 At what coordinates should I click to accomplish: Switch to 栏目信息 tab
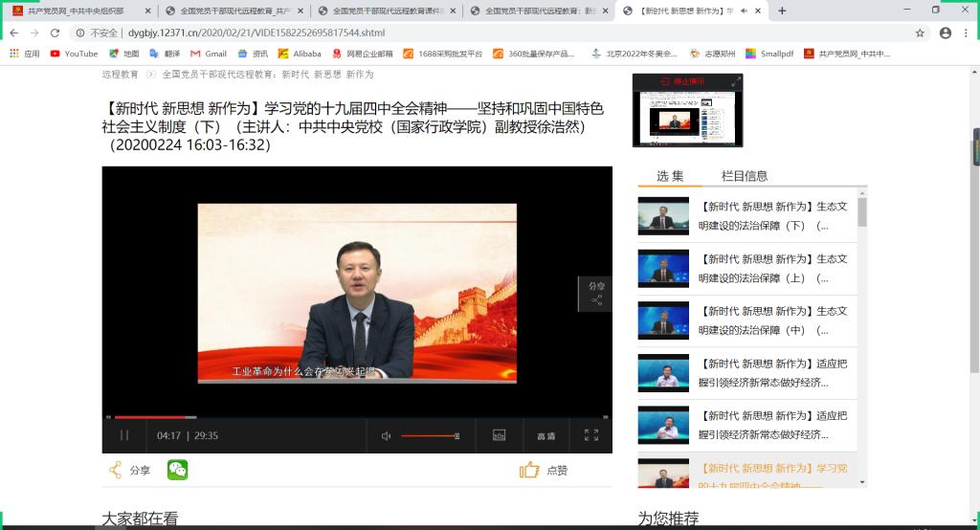coord(744,176)
